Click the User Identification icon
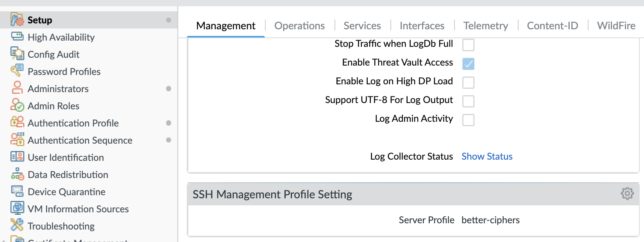The width and height of the screenshot is (644, 242). pos(17,157)
